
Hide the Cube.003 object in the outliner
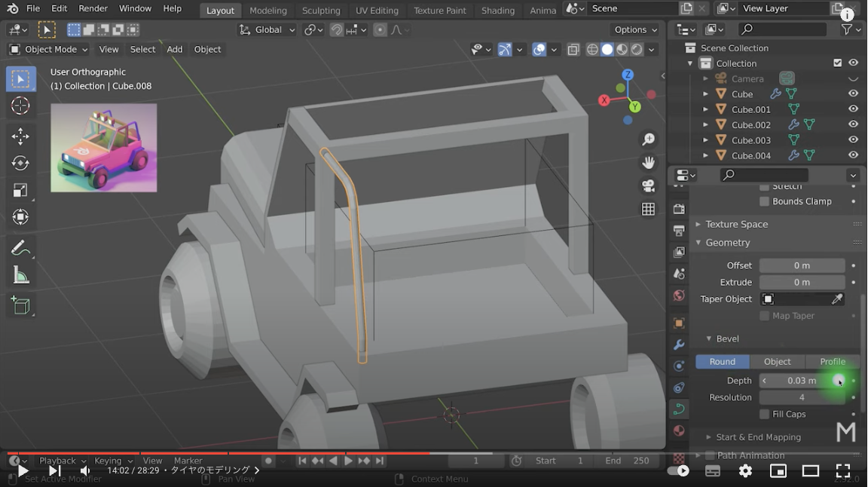click(x=852, y=139)
